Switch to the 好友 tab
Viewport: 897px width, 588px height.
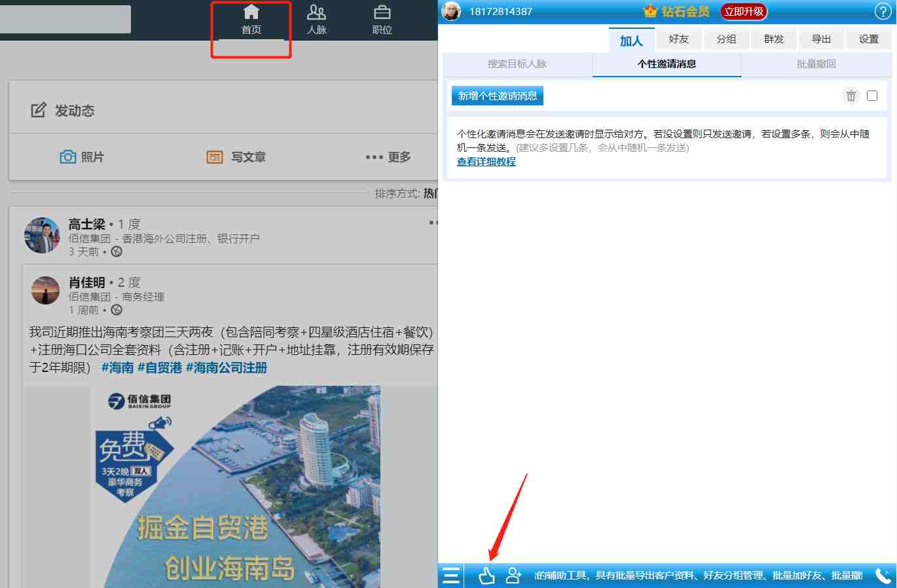pos(679,39)
